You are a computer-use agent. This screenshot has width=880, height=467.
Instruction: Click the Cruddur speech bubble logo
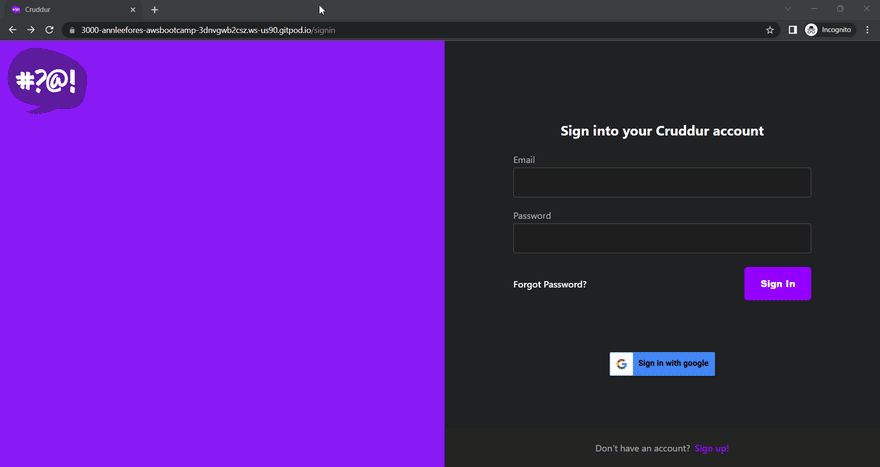47,80
